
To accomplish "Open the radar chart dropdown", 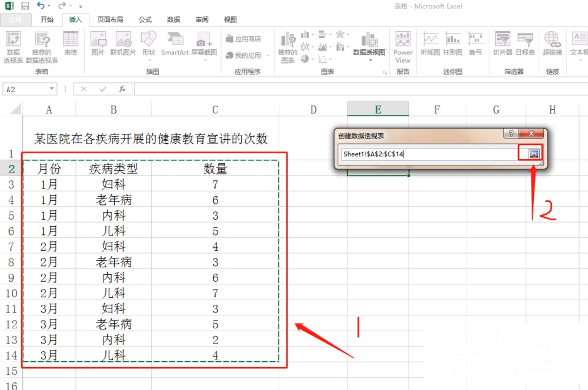I will pos(342,35).
